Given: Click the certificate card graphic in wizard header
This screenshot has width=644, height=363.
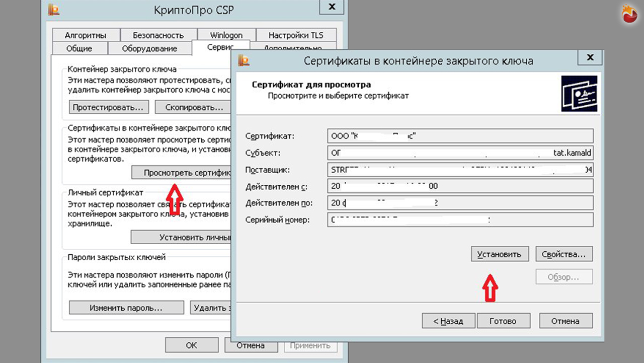Looking at the screenshot, I should tap(579, 93).
